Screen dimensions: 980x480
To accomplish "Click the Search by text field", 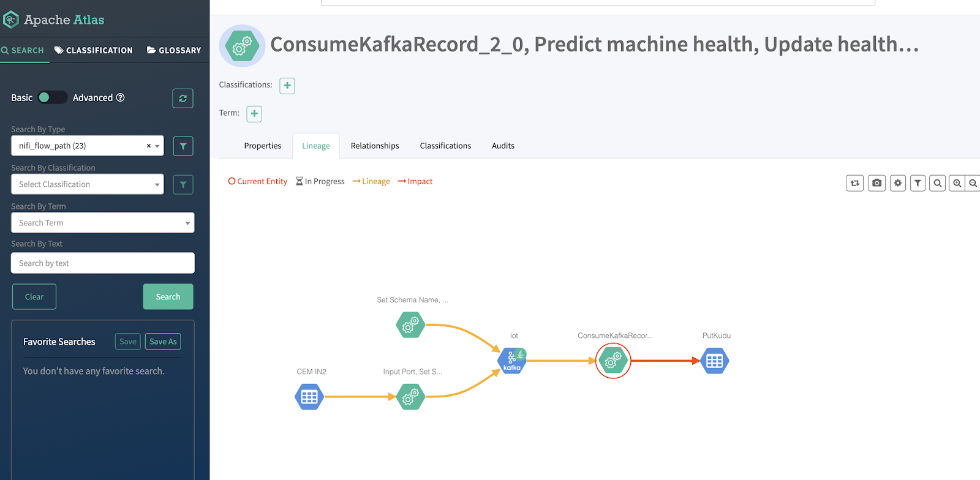I will (x=103, y=263).
